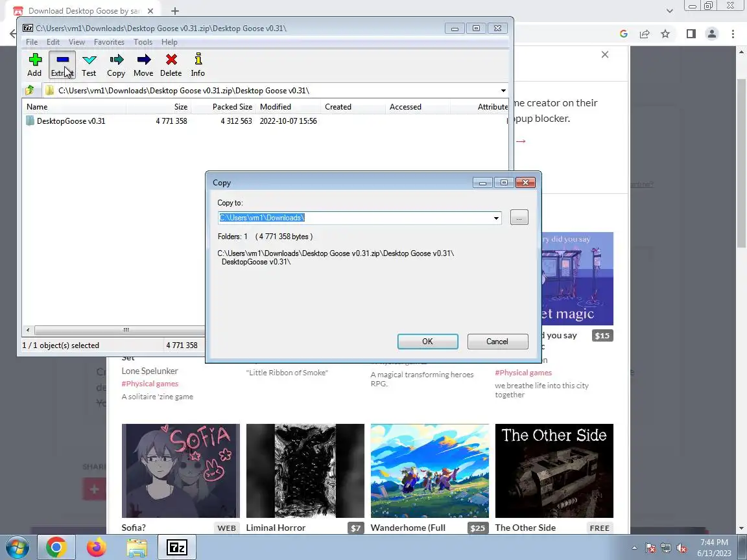Expand the 7-Zip address bar dropdown

[x=503, y=91]
